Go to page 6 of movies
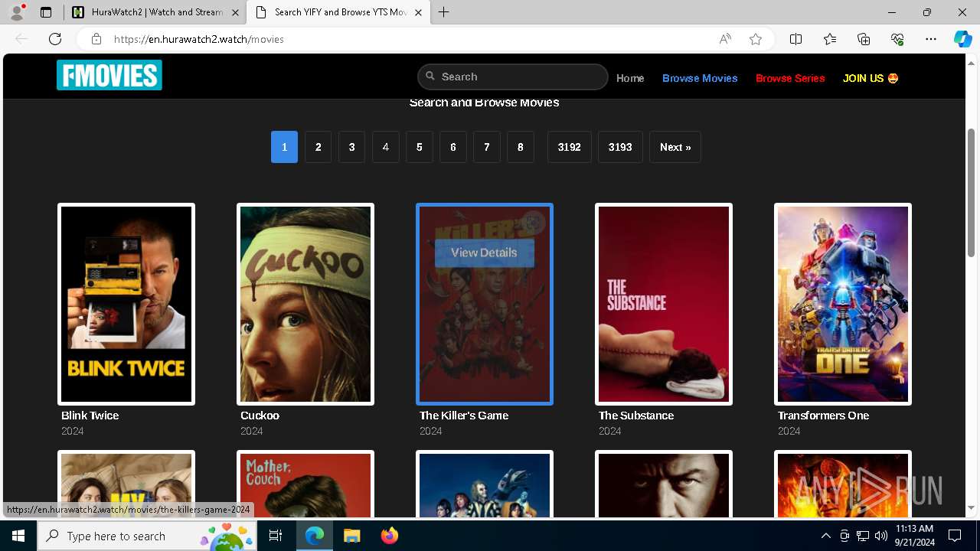 click(x=452, y=147)
